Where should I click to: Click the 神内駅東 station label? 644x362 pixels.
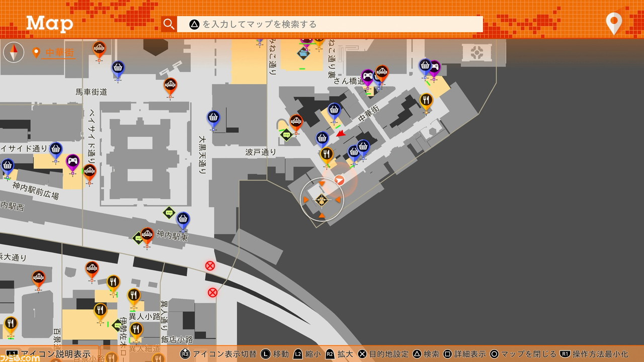coord(172,235)
